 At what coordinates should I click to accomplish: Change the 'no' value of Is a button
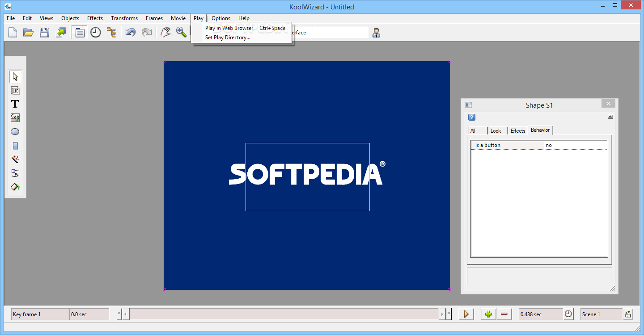[575, 145]
